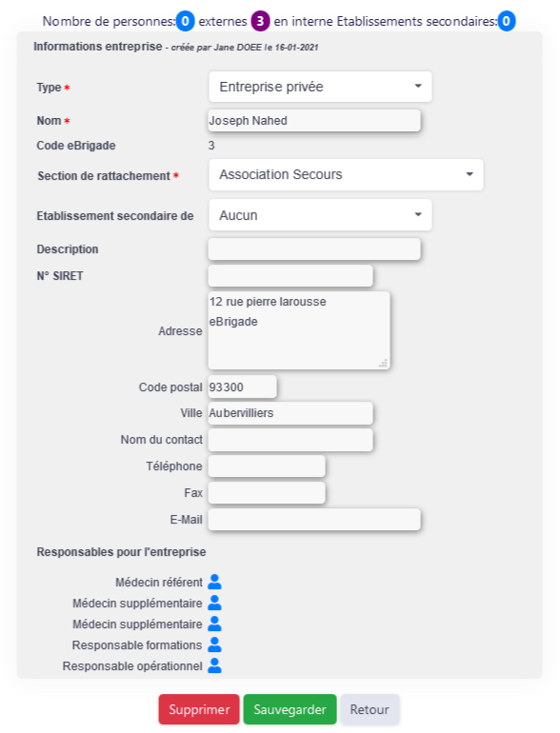
Task: Open the Etablissements secondaires count badge
Action: [507, 21]
